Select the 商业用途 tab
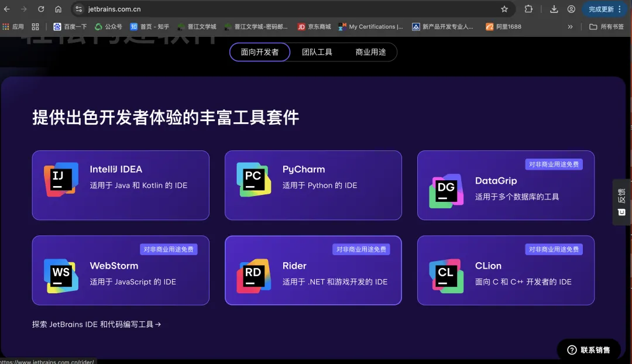This screenshot has height=364, width=632. tap(370, 52)
